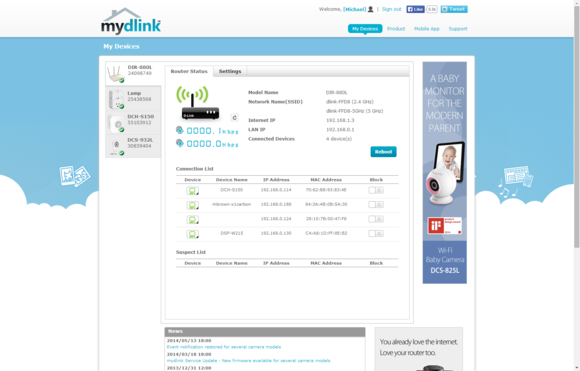Click the Love your router ad
The image size is (580, 371).
(x=418, y=349)
